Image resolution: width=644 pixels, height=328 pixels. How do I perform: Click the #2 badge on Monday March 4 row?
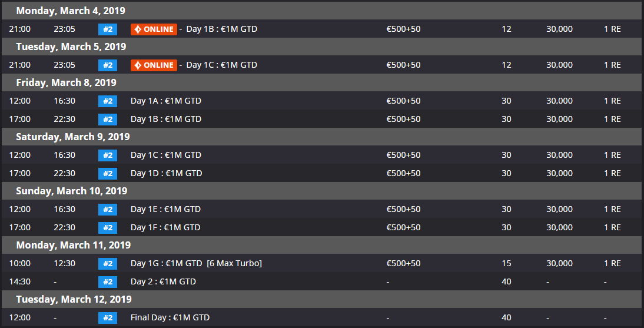[108, 29]
